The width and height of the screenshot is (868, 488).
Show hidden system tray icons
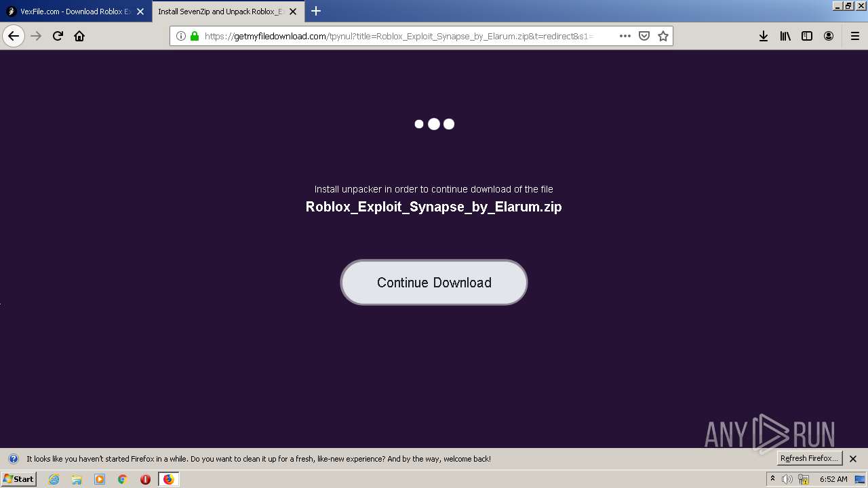click(x=772, y=479)
